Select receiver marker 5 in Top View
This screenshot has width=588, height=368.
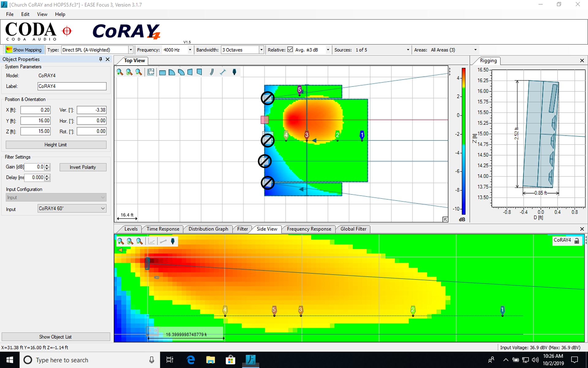(300, 90)
